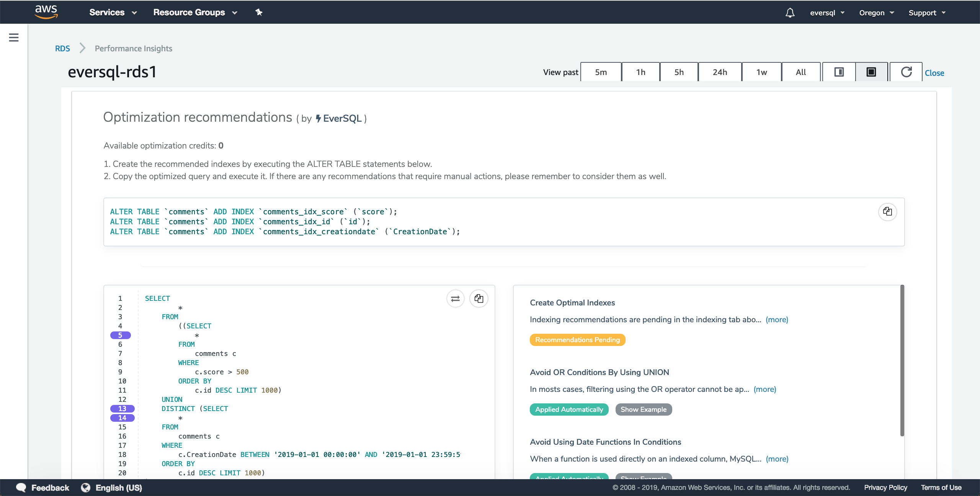
Task: Click the comments_idx_creationdate ALTER TABLE line
Action: pyautogui.click(x=285, y=232)
